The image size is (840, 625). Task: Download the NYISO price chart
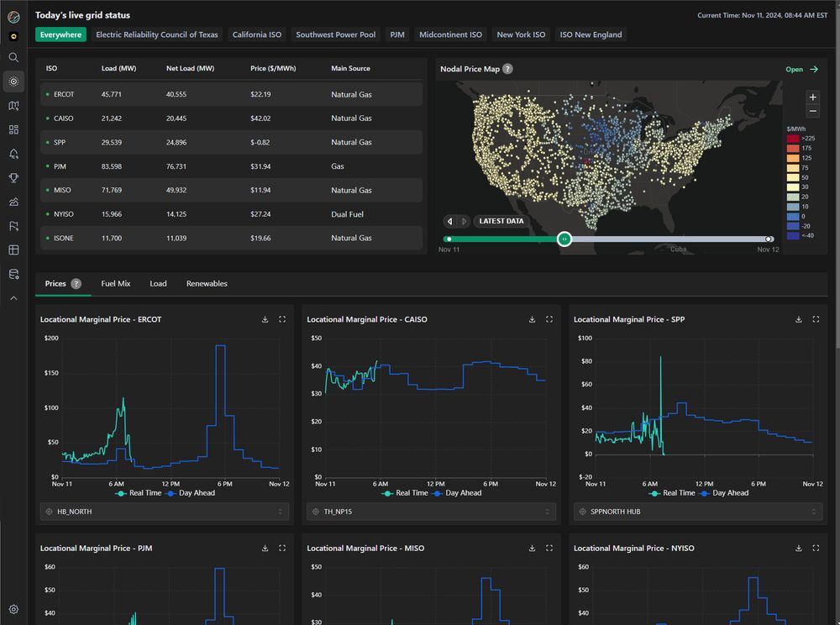coord(799,548)
